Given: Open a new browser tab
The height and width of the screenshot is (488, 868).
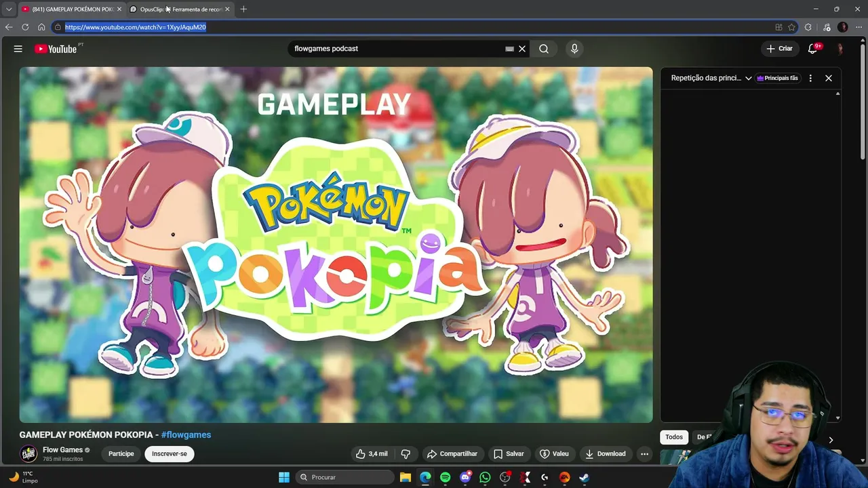Looking at the screenshot, I should point(243,9).
